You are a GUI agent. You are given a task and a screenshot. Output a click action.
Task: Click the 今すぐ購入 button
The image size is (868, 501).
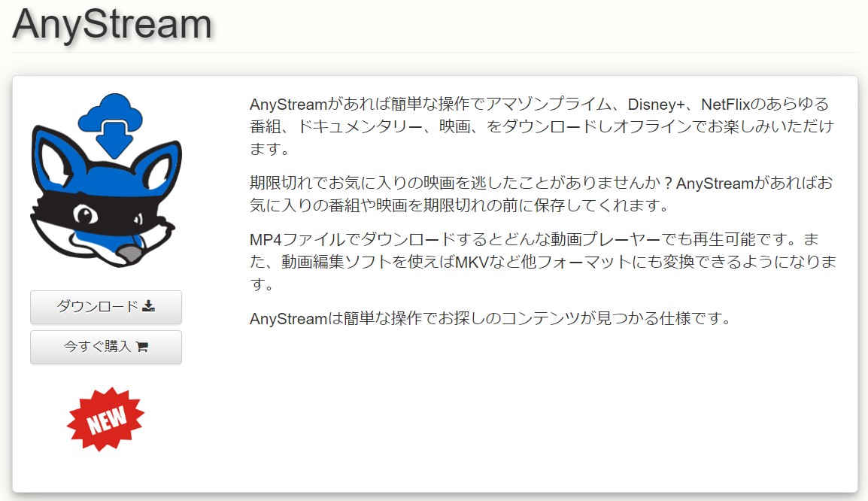(x=106, y=347)
